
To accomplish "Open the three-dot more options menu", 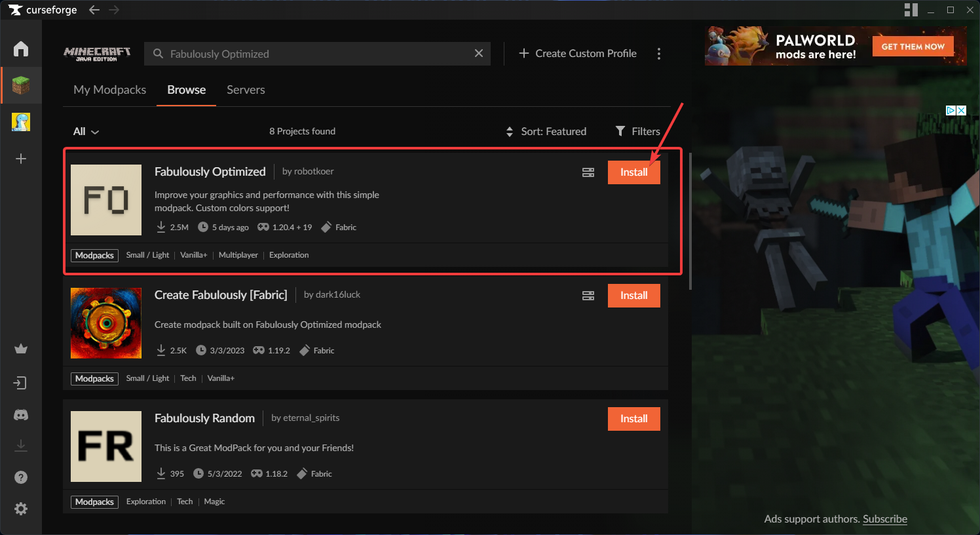I will pos(659,54).
